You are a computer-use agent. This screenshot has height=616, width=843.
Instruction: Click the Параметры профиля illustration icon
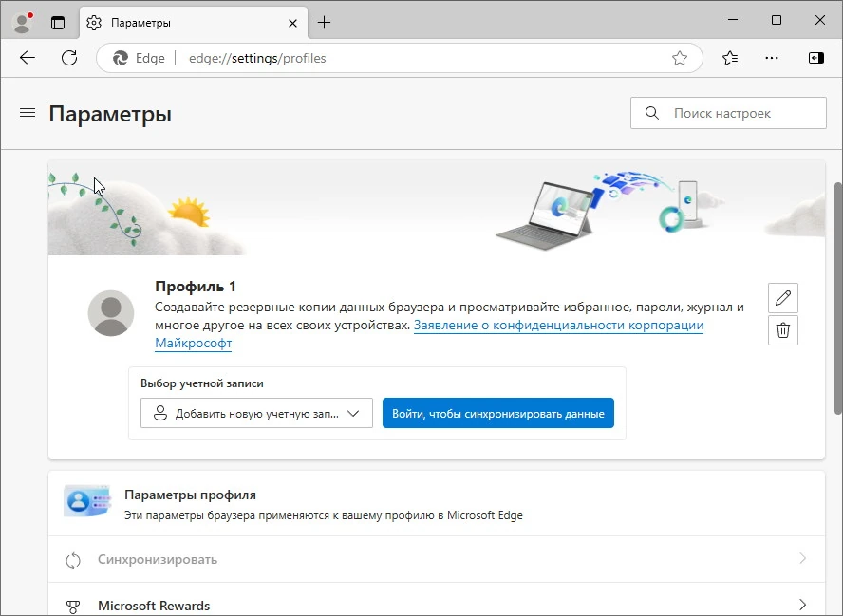pos(87,501)
